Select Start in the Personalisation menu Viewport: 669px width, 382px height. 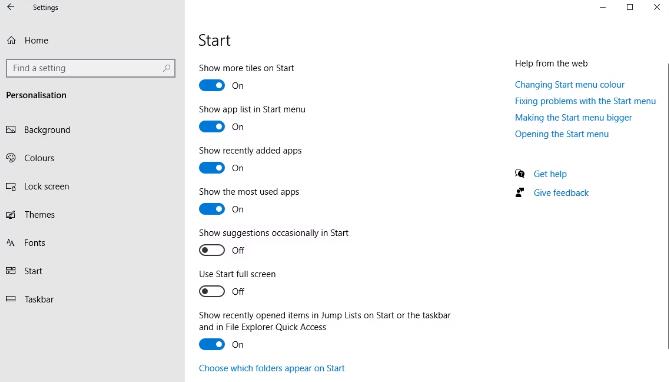(33, 271)
